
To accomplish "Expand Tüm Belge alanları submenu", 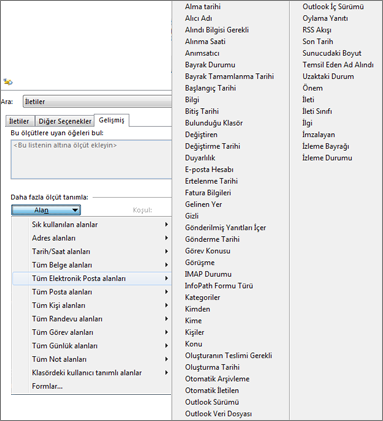I will (91, 265).
